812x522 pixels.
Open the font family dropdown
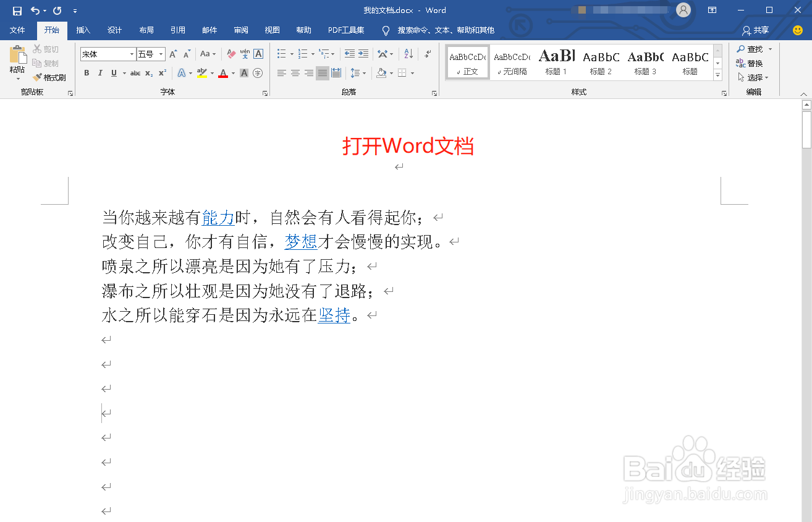(x=132, y=54)
